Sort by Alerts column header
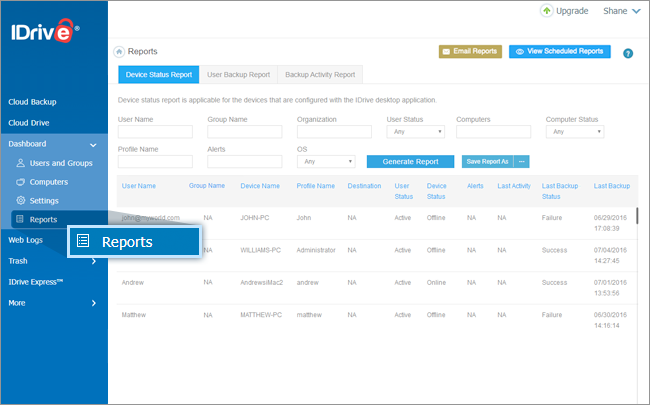650x405 pixels. coord(475,186)
